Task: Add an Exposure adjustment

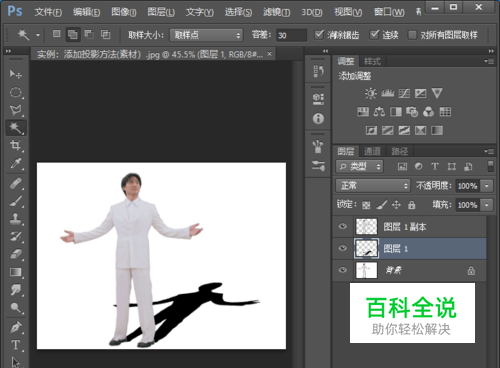Action: click(x=420, y=93)
